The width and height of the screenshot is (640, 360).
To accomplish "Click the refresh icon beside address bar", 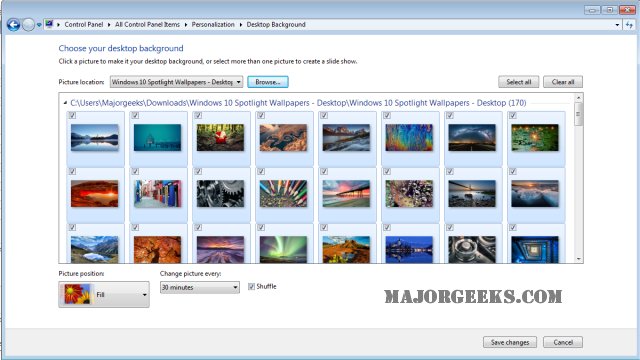I will click(x=629, y=25).
